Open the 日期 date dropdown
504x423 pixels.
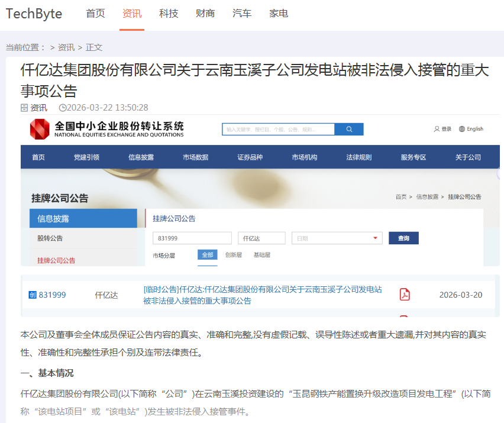pos(337,238)
